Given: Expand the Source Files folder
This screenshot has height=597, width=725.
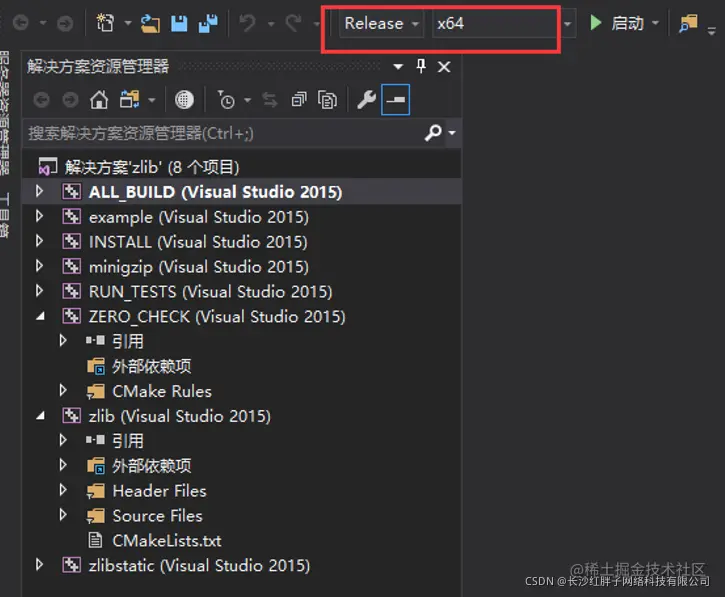Looking at the screenshot, I should (63, 515).
